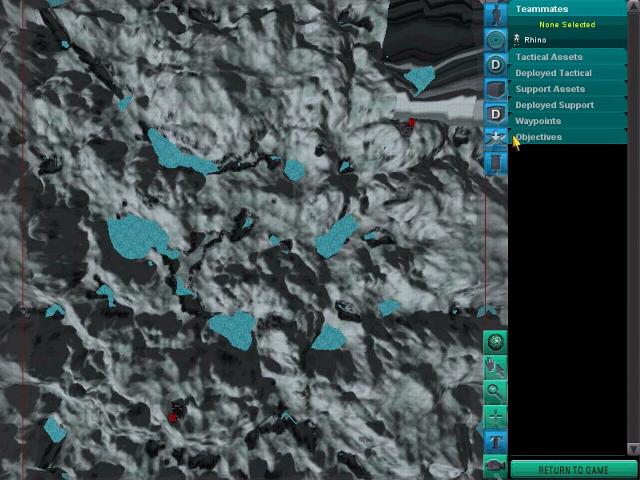Expand the Waypoints section

568,121
